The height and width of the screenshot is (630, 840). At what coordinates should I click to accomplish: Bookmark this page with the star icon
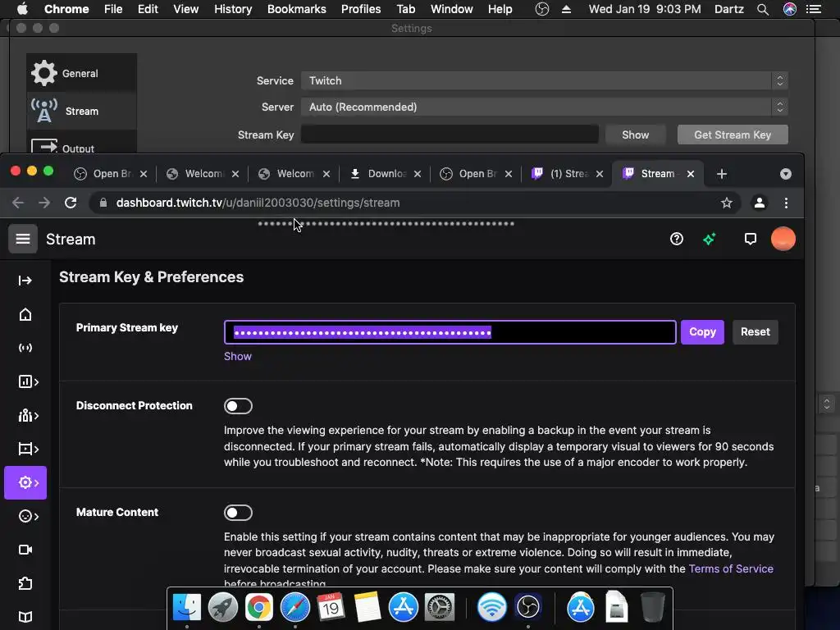(727, 203)
